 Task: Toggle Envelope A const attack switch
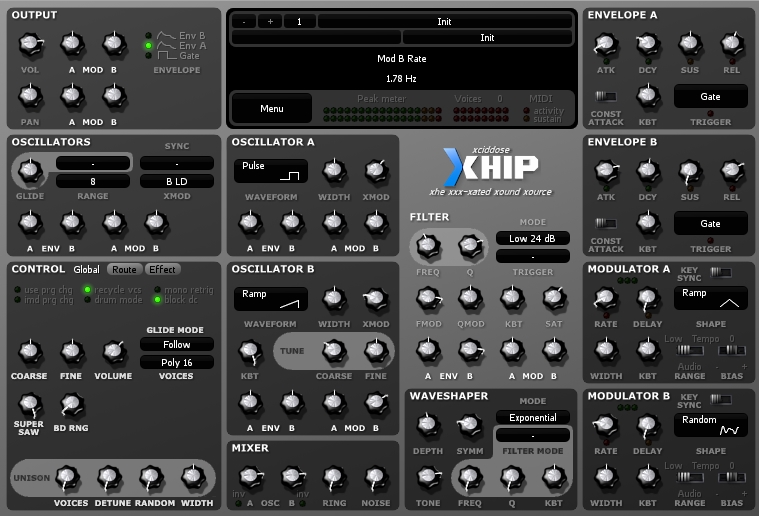pos(606,96)
